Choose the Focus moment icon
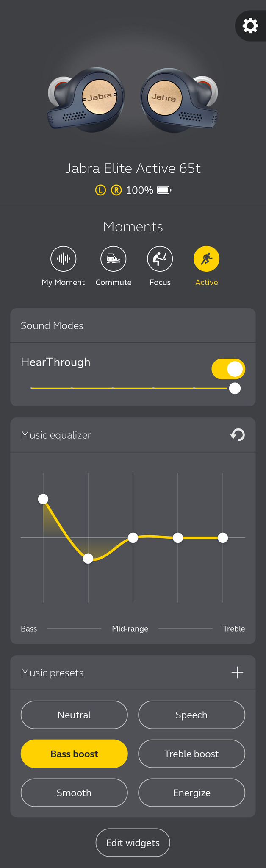266x868 pixels. tap(160, 259)
